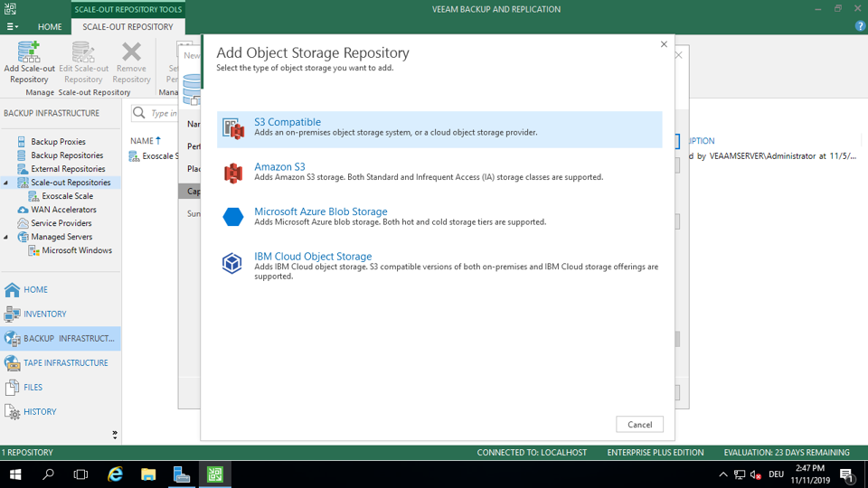Select Backup Proxies in the tree

click(58, 142)
